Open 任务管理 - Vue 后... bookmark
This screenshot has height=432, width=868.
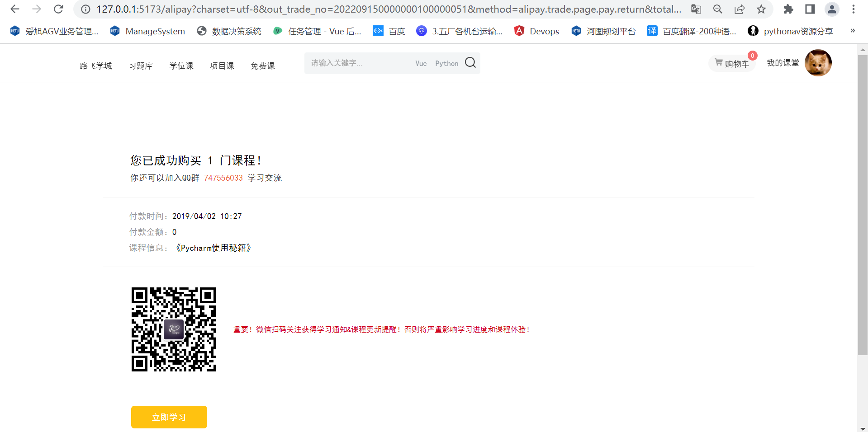point(318,31)
